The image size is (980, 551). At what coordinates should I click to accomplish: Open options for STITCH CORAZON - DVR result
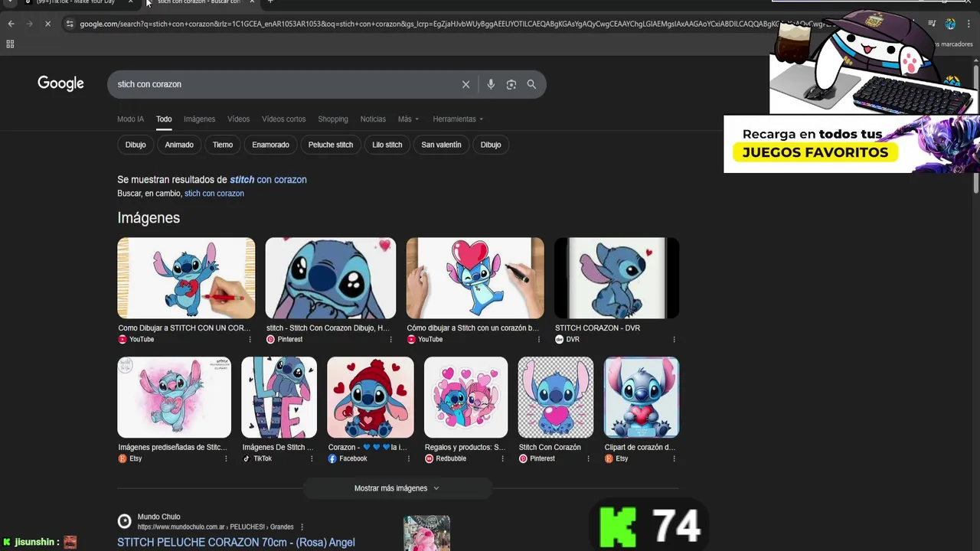coord(674,339)
